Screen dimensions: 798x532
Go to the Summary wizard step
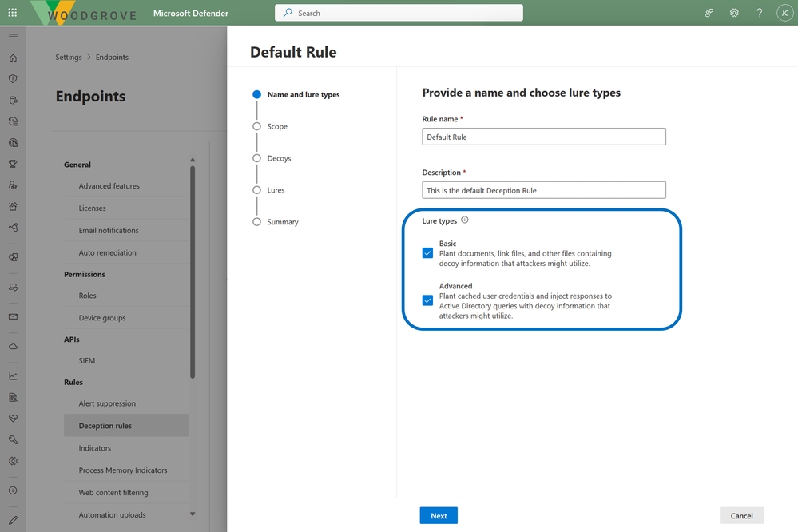pyautogui.click(x=282, y=222)
